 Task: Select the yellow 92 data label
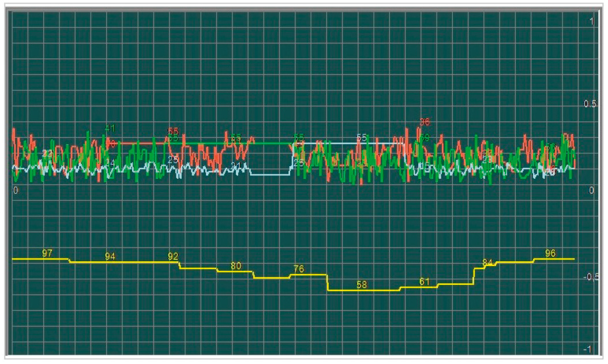click(173, 257)
